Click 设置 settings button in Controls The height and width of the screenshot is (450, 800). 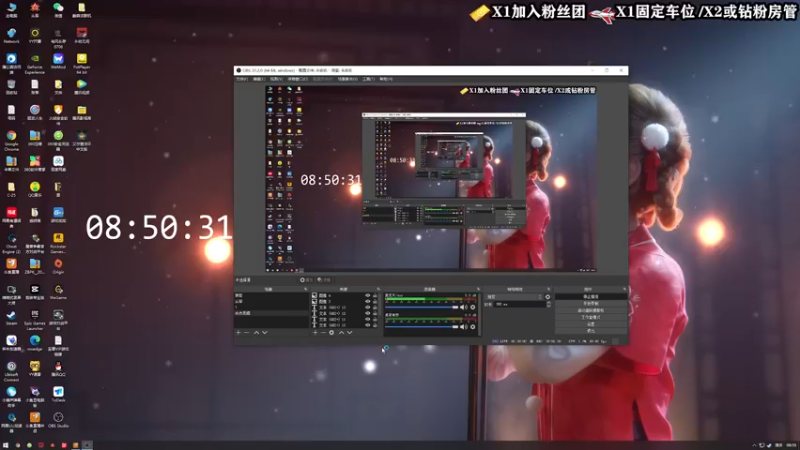[x=591, y=324]
